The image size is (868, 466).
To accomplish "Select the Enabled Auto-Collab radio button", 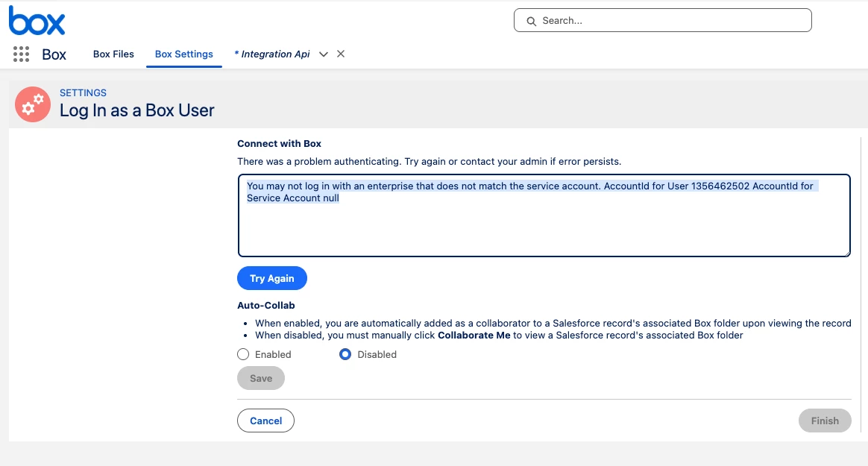I will tap(243, 354).
